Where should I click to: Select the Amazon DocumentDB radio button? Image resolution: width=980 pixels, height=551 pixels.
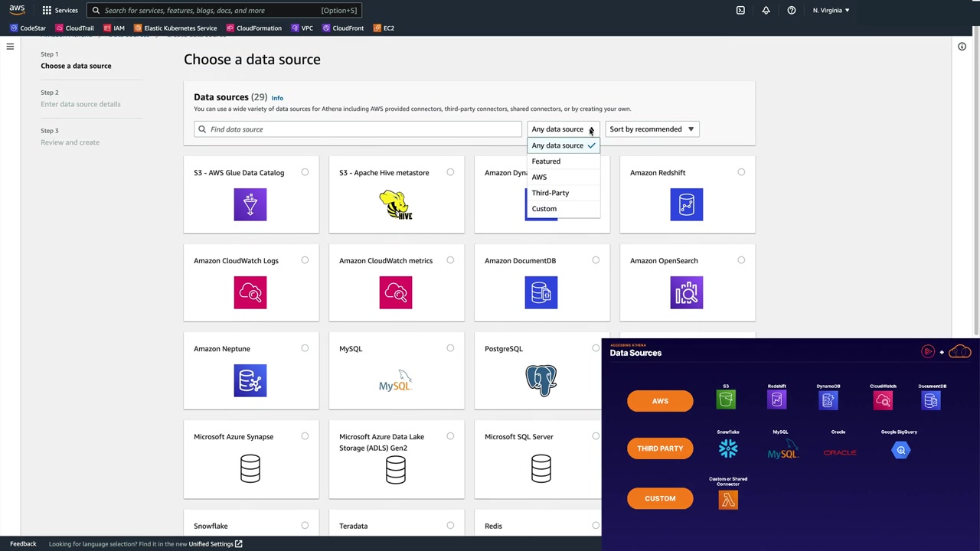point(596,260)
